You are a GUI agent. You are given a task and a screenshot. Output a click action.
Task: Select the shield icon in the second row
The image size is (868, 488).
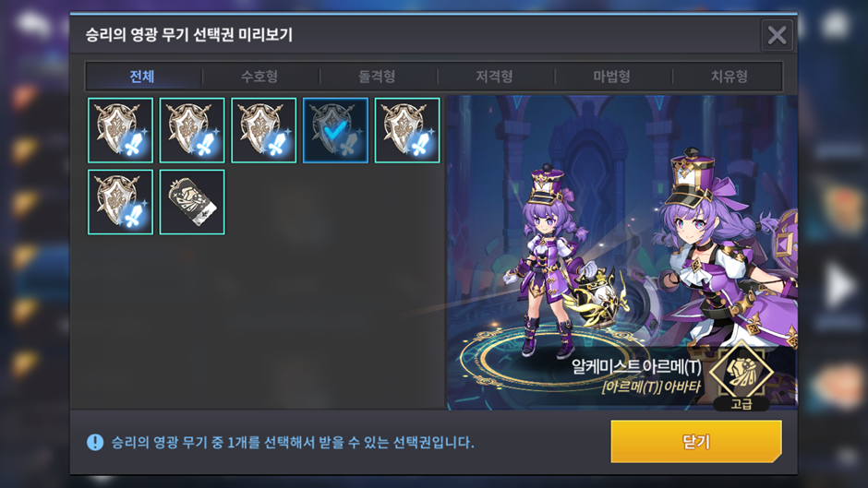click(x=120, y=202)
